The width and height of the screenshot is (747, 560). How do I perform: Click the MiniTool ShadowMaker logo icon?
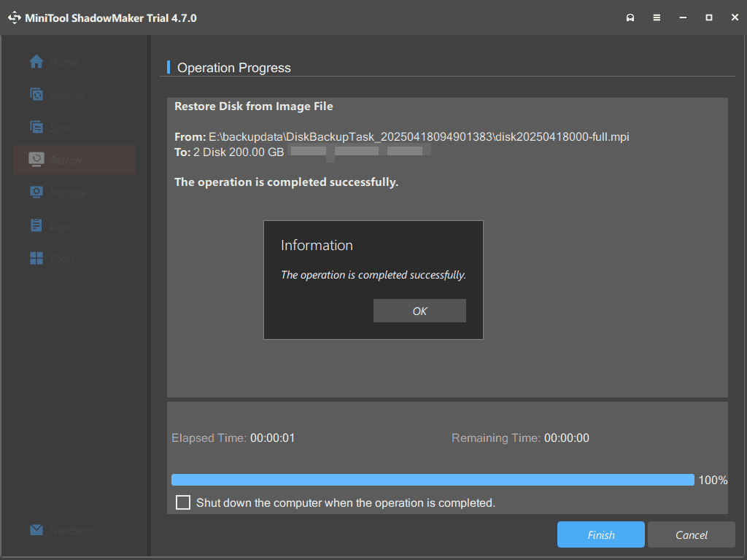15,17
